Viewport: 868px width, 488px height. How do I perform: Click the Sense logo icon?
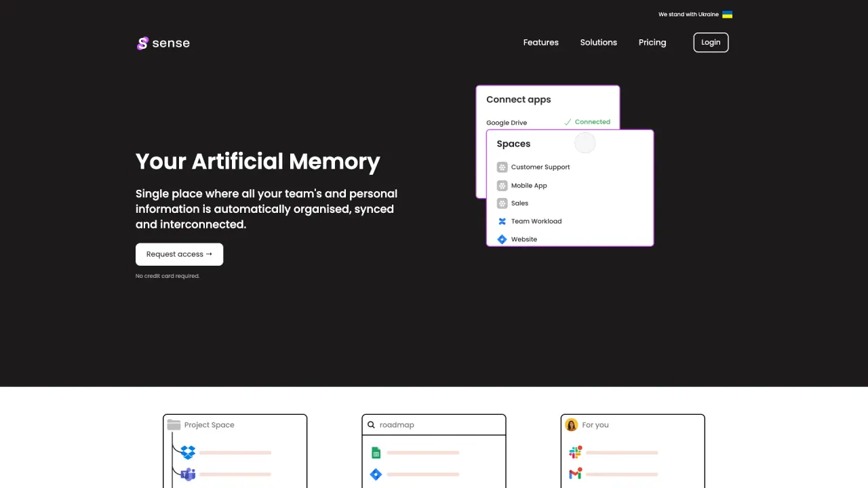[x=142, y=43]
